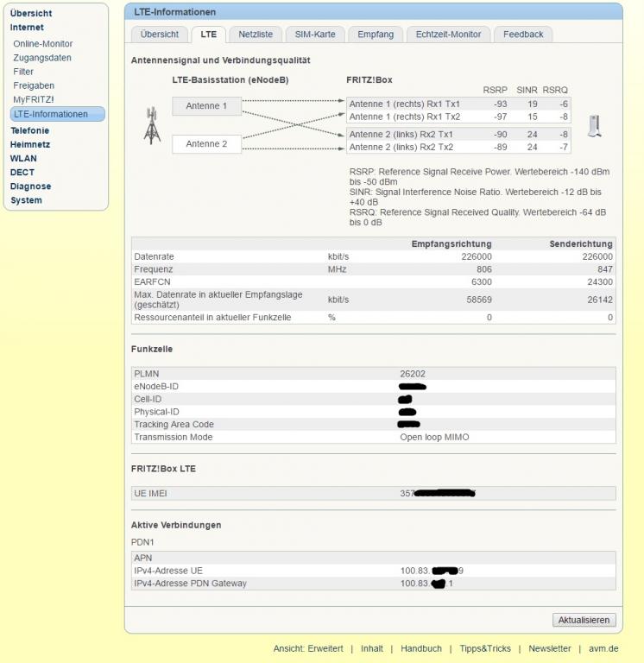The width and height of the screenshot is (644, 663).
Task: Click the IPv4-Adresse UE label
Action: coord(168,571)
